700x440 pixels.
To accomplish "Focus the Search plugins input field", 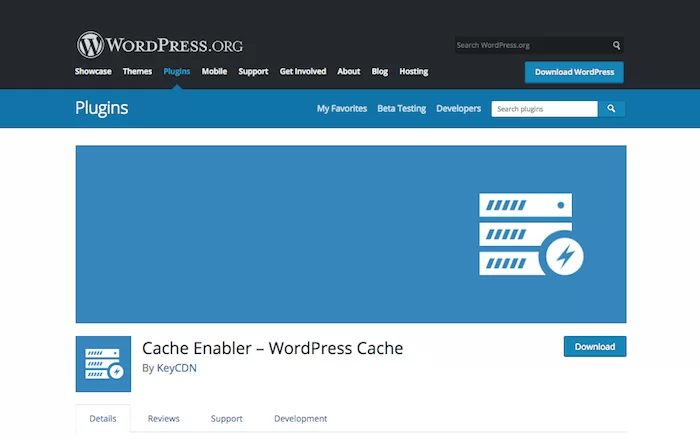I will click(x=544, y=108).
